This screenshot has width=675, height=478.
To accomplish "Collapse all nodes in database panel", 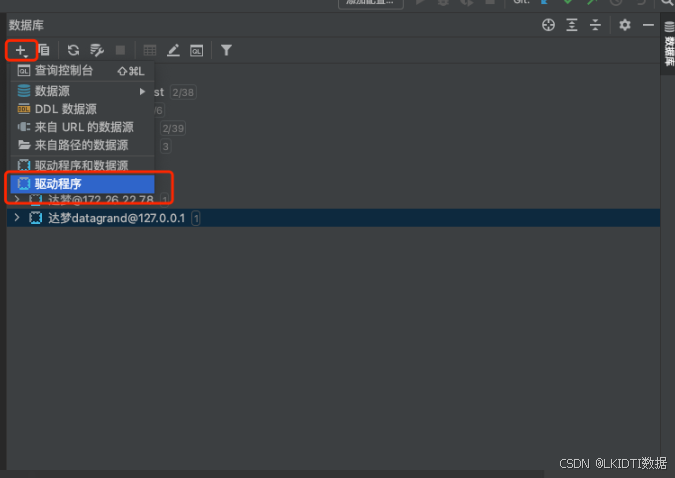I will pyautogui.click(x=595, y=25).
